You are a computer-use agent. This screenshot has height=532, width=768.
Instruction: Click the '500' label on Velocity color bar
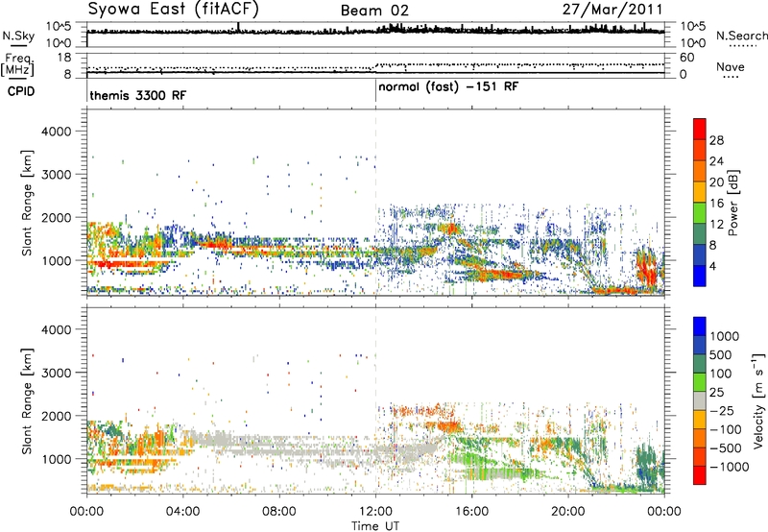pos(720,354)
